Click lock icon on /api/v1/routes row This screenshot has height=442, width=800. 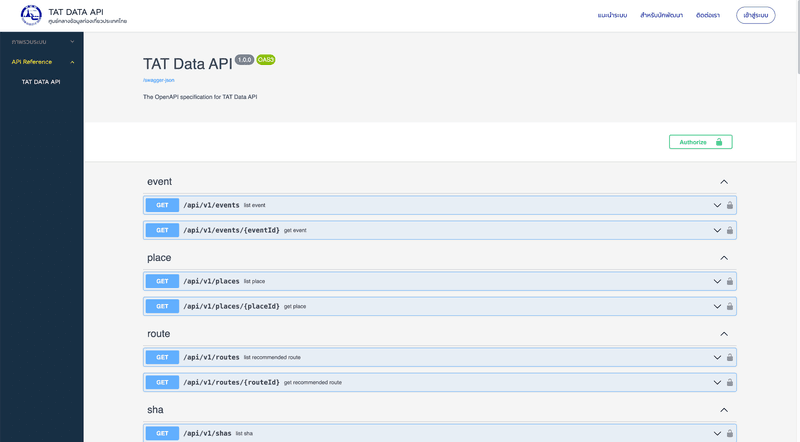(730, 357)
